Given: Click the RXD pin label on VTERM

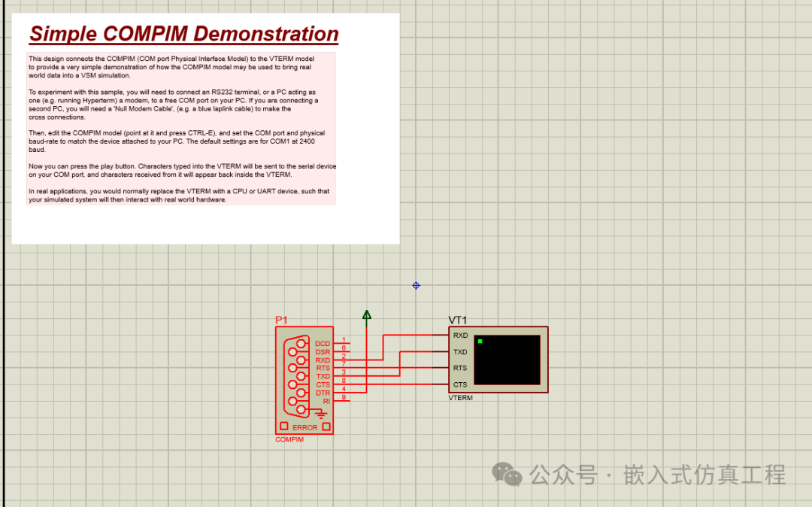Looking at the screenshot, I should pos(460,335).
